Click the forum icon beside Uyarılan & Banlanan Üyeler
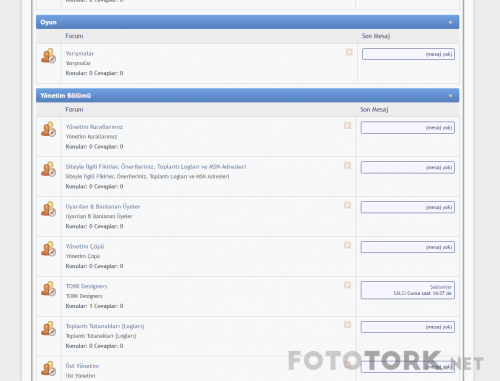Screen dimensions: 500x381 pyautogui.click(x=48, y=209)
